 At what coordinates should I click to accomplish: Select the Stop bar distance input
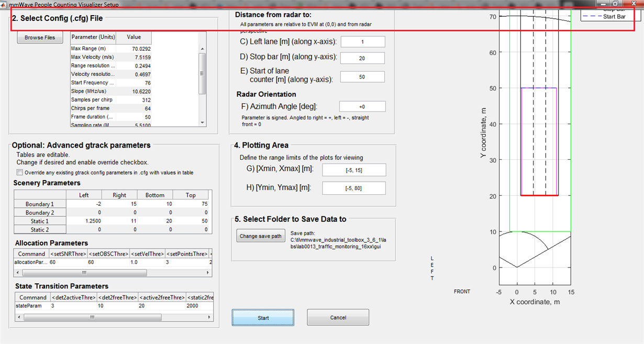pos(363,58)
